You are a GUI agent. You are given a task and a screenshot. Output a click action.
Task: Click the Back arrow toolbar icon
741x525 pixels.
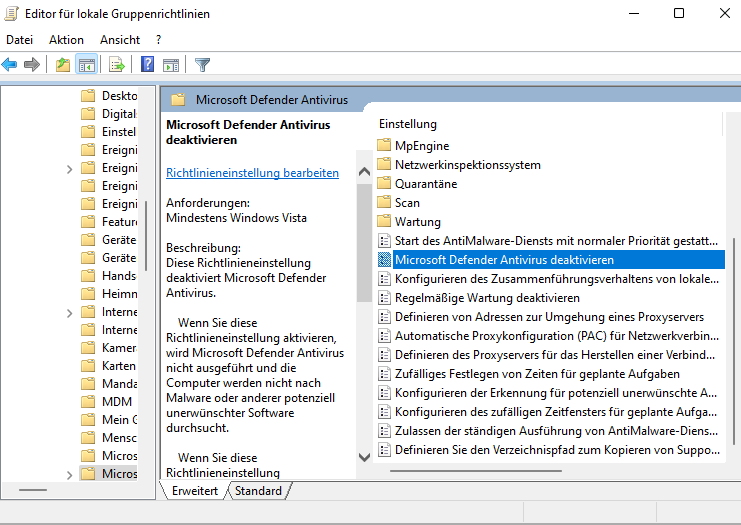pyautogui.click(x=9, y=64)
